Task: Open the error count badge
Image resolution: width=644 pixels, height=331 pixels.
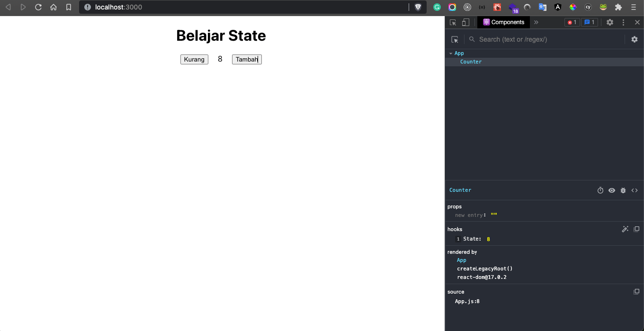Action: (572, 22)
